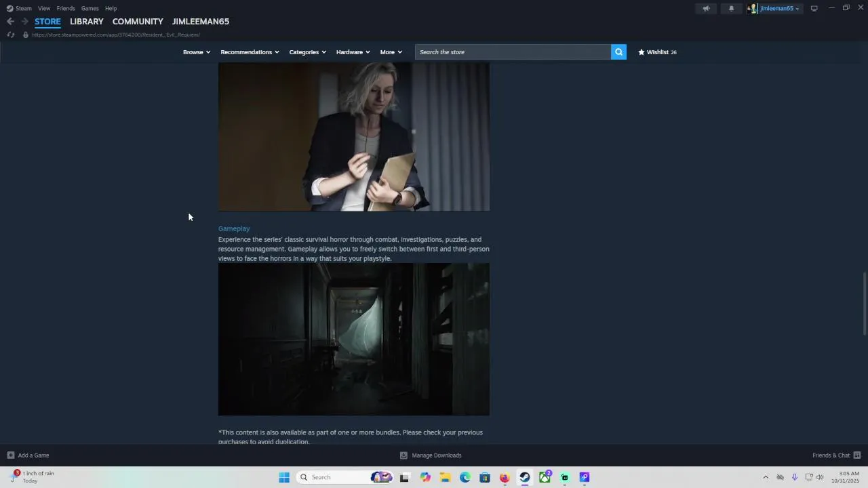Click the Add a Game plus icon
The width and height of the screenshot is (868, 488).
coord(10,455)
